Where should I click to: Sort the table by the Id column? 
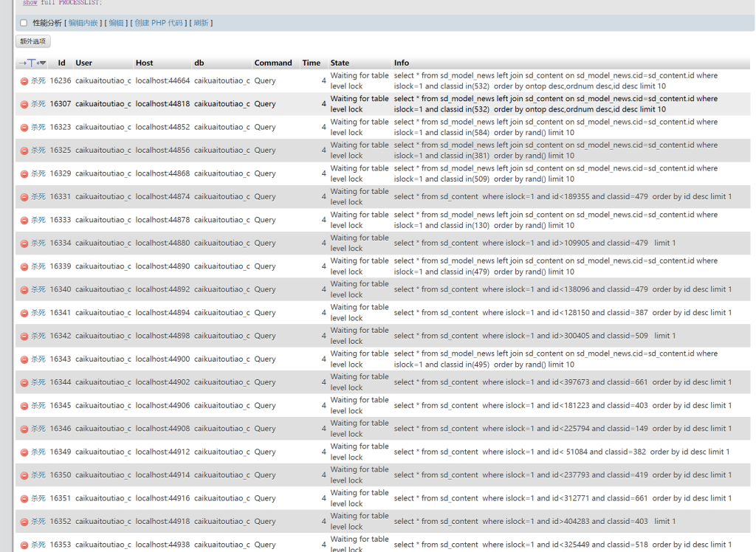pos(61,63)
